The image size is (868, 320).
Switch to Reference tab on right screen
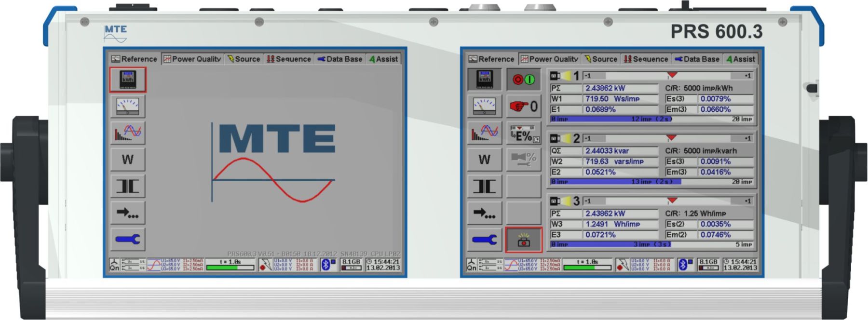[x=492, y=59]
